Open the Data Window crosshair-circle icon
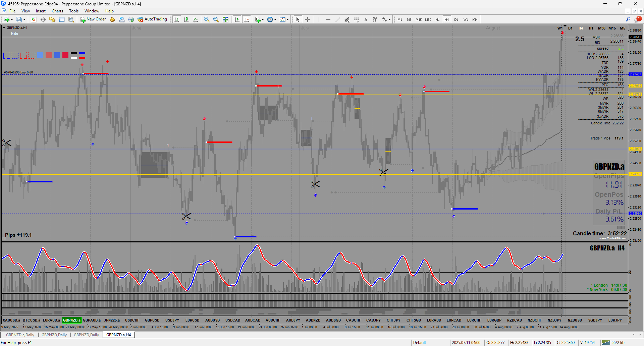Image resolution: width=644 pixels, height=346 pixels. click(x=43, y=19)
